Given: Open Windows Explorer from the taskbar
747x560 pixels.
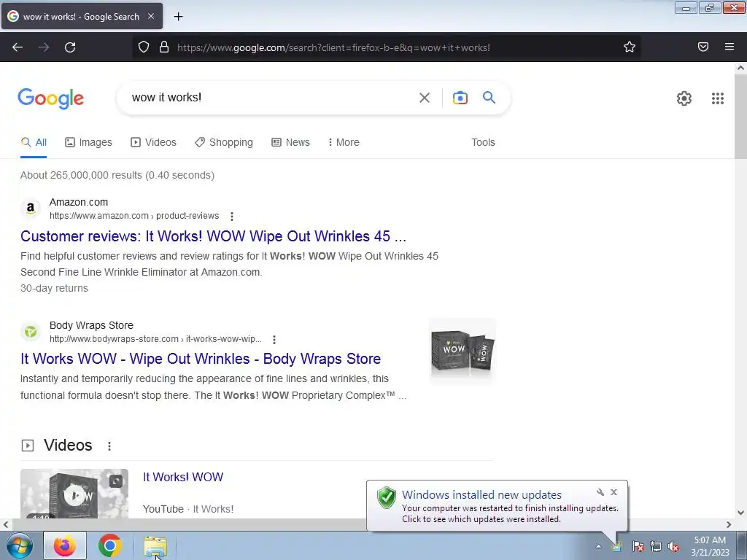Looking at the screenshot, I should [x=155, y=546].
